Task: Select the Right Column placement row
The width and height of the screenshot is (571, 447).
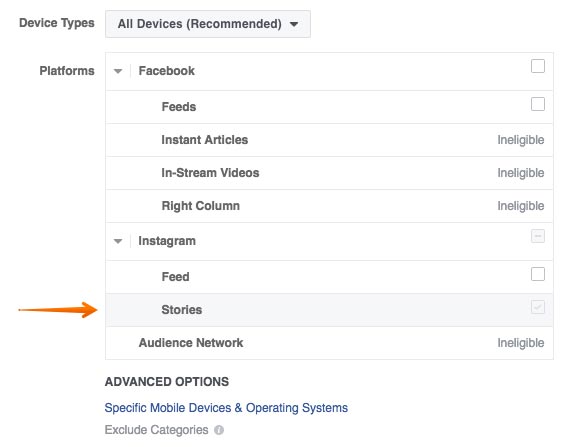Action: click(329, 206)
